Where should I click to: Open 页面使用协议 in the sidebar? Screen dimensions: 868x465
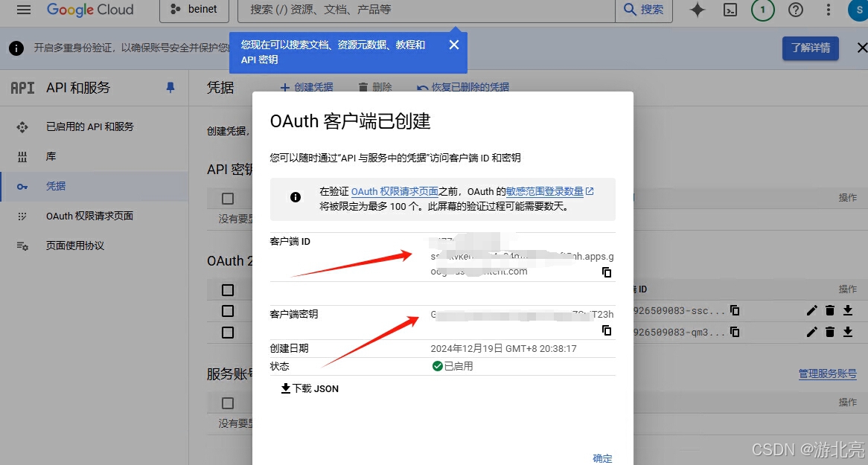coord(95,246)
